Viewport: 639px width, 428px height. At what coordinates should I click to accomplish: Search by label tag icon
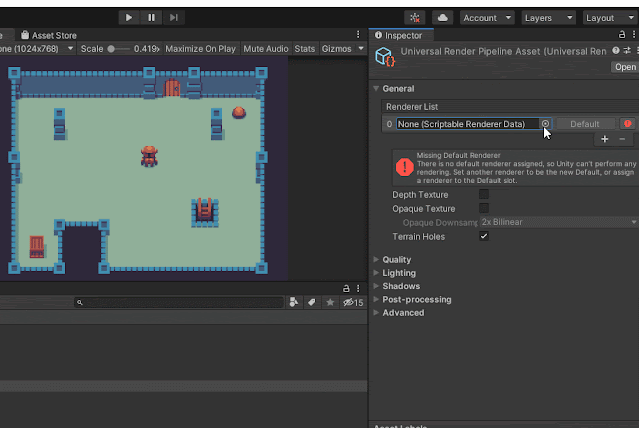pyautogui.click(x=312, y=302)
